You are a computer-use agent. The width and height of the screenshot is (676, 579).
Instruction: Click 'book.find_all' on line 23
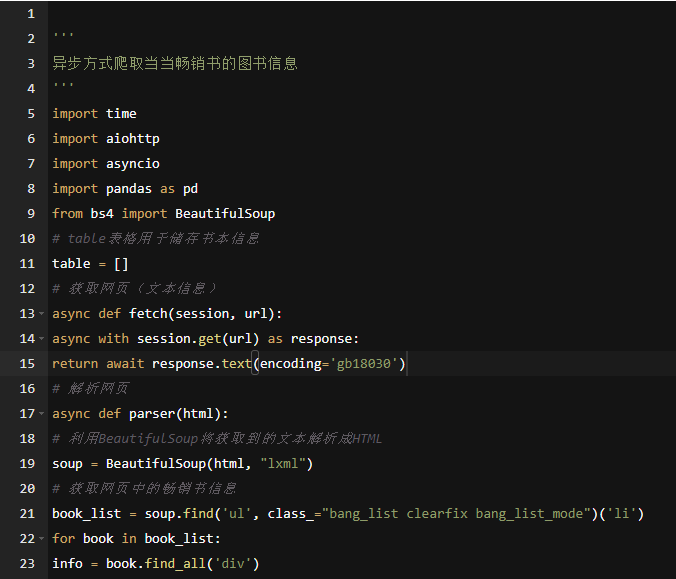(156, 564)
